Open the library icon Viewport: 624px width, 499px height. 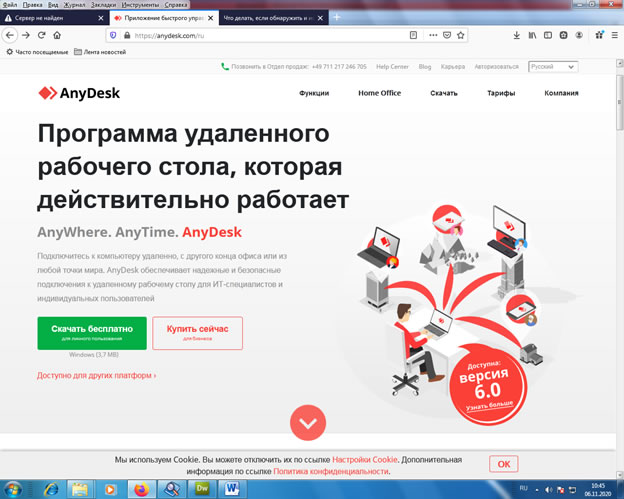coord(532,35)
